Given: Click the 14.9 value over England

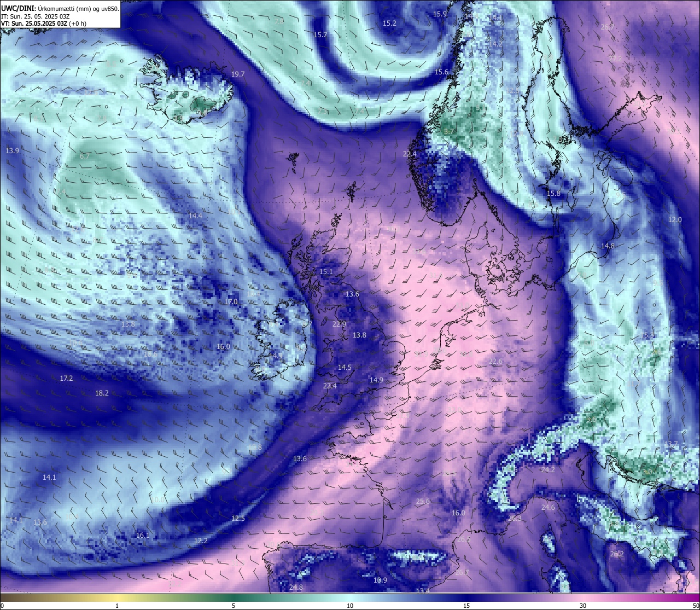Looking at the screenshot, I should [x=376, y=380].
